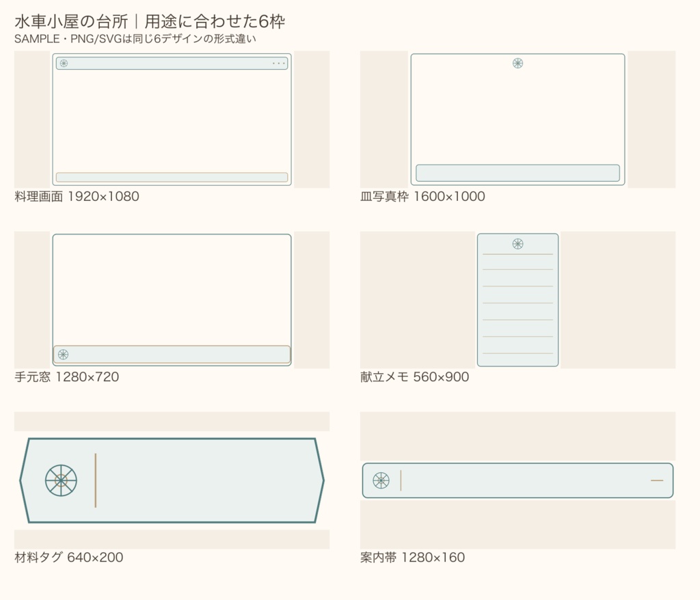Click the label 献立メモ 560×900
700x600 pixels.
pyautogui.click(x=415, y=377)
